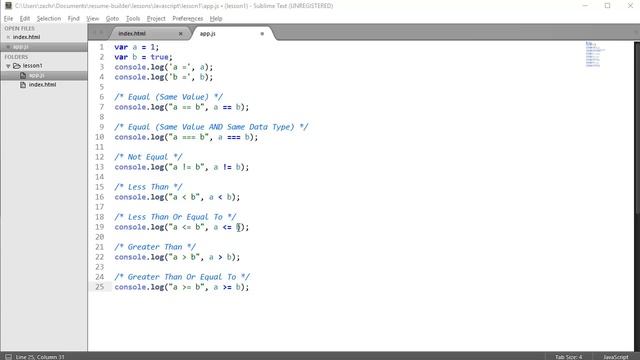
Task: Click index.html file icon in Folders
Action: coord(23,85)
